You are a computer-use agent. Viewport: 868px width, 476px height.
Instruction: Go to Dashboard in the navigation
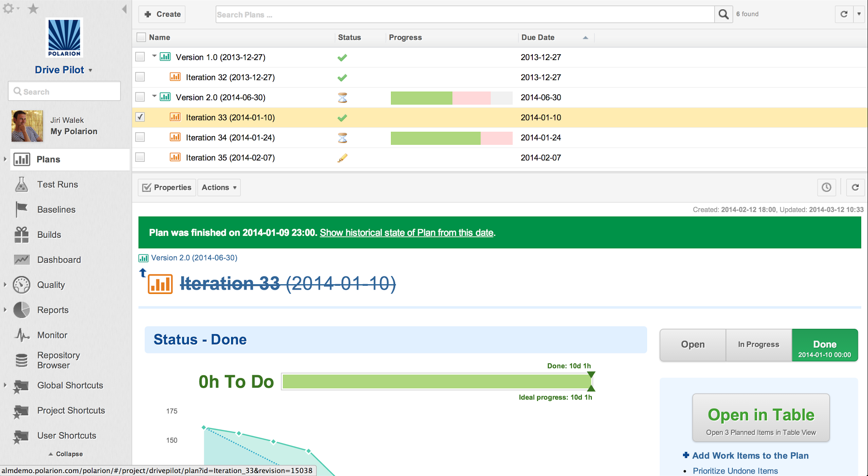pyautogui.click(x=59, y=260)
